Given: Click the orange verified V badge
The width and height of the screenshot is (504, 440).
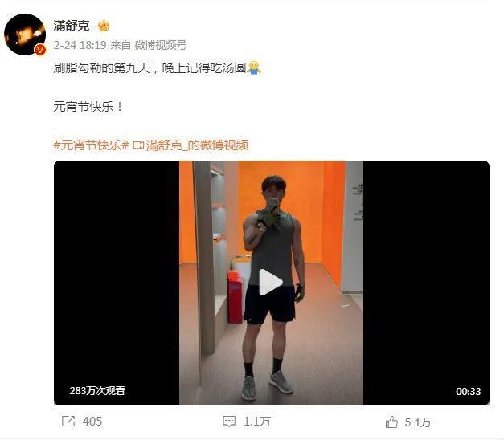Looking at the screenshot, I should point(40,50).
